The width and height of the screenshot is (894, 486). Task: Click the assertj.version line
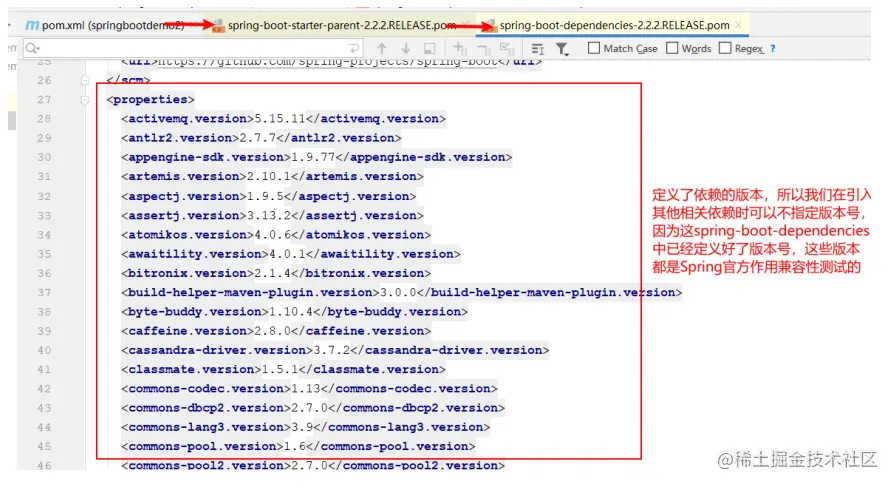[x=272, y=216]
